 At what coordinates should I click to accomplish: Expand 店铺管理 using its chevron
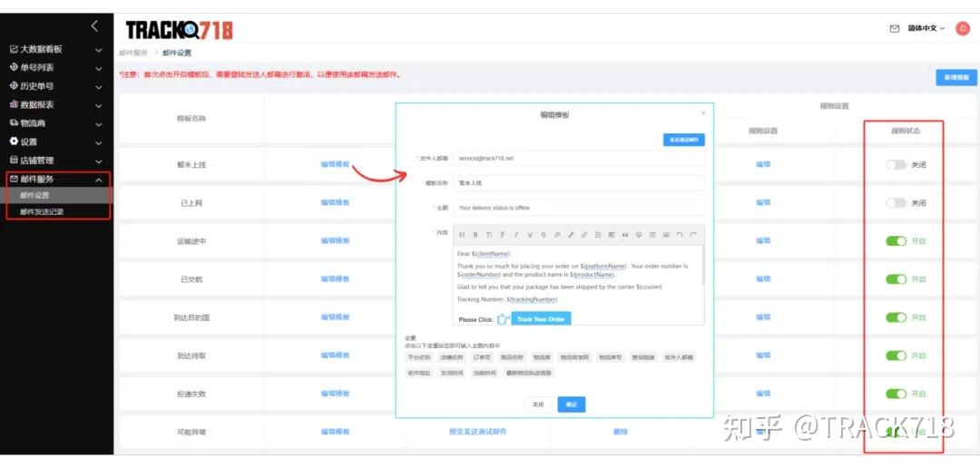(x=99, y=161)
